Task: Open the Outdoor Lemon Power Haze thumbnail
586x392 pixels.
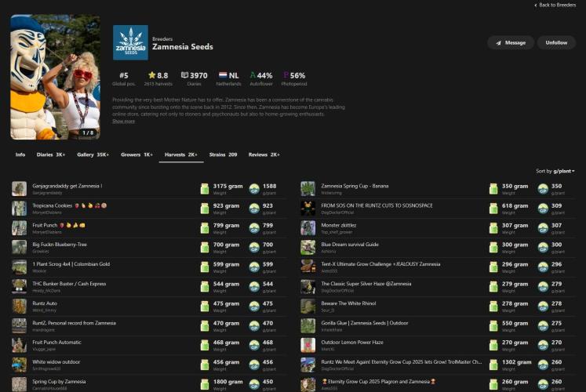Action: click(308, 345)
